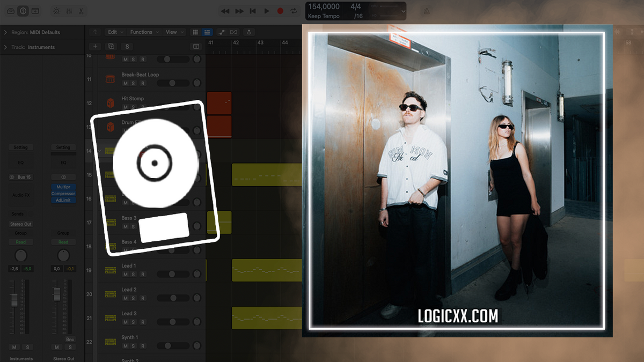
Task: Open the View dropdown
Action: 173,32
